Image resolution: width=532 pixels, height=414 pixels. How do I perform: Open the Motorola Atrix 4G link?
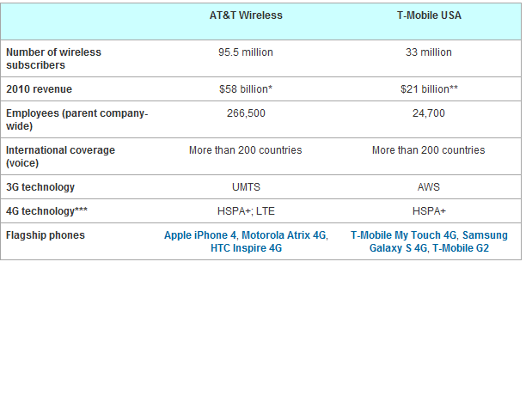pyautogui.click(x=284, y=235)
